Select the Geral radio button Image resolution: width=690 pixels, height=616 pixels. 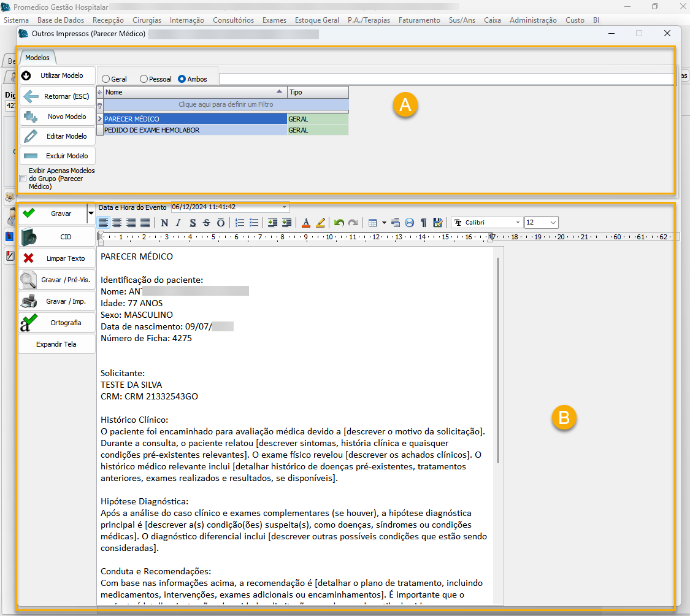tap(106, 79)
